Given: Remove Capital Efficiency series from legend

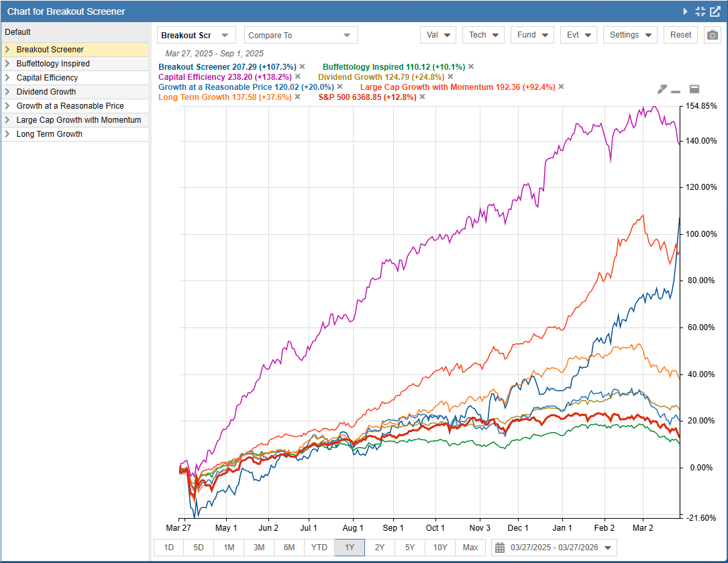Looking at the screenshot, I should click(x=298, y=76).
